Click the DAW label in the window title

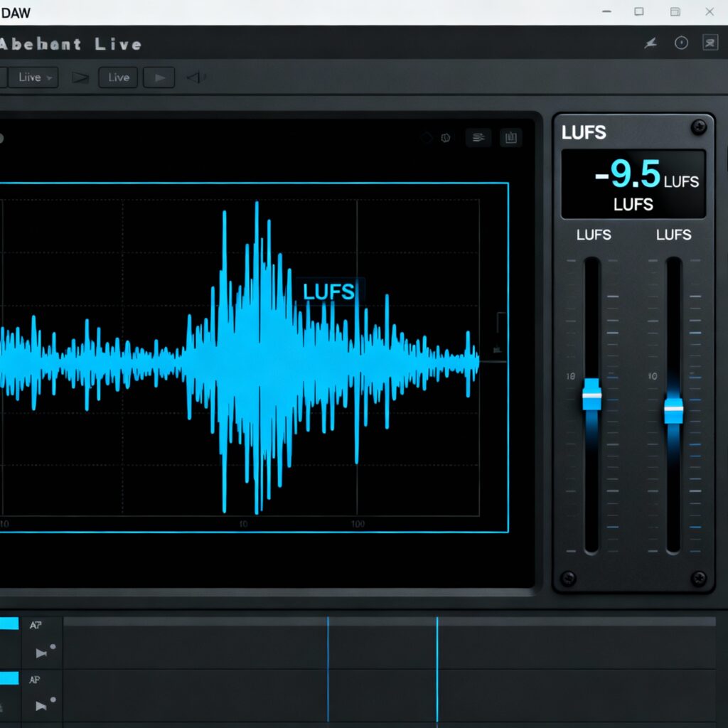16,11
